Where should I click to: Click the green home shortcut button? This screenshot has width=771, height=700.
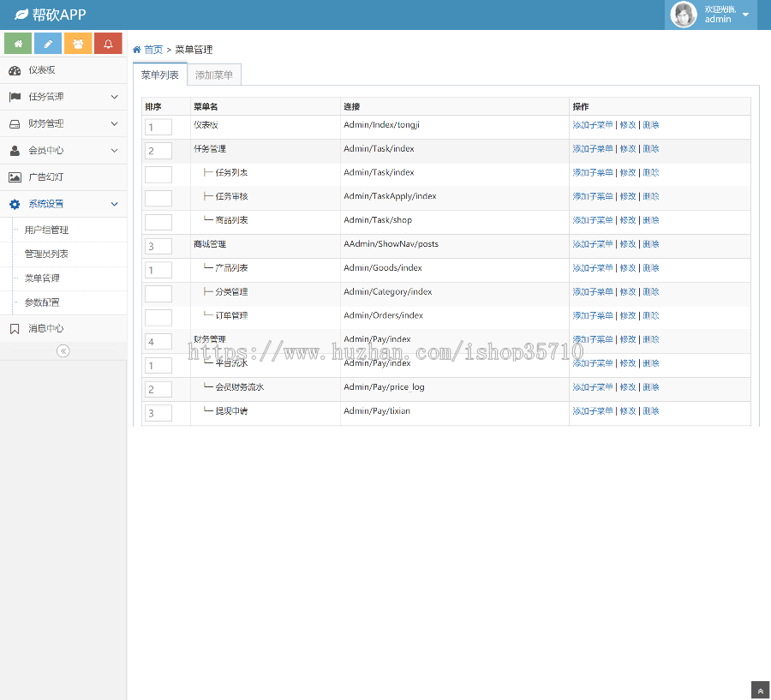click(18, 43)
